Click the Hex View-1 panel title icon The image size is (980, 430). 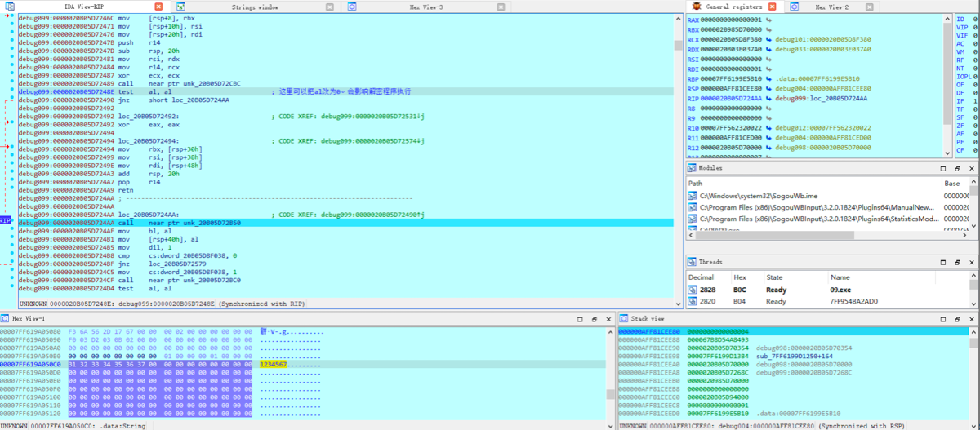click(6, 318)
